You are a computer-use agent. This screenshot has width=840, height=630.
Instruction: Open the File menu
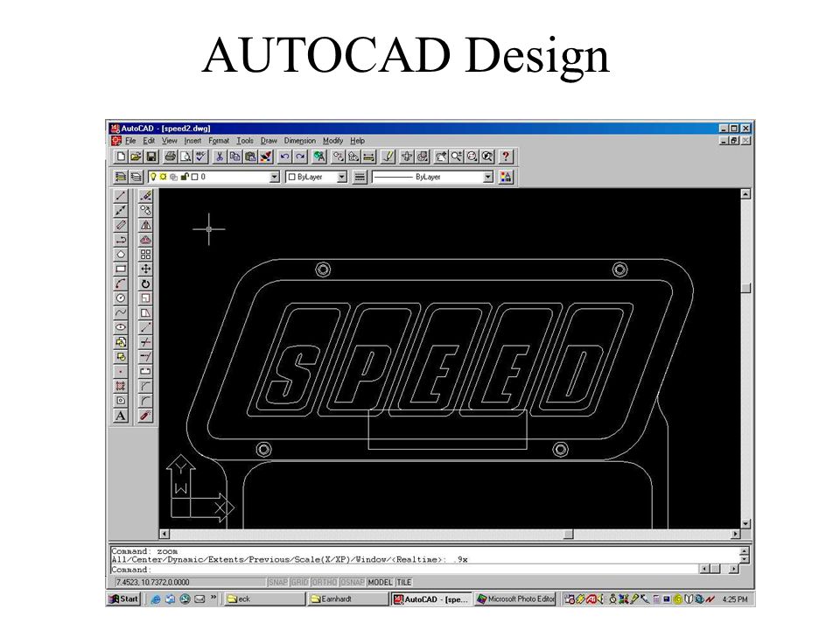tap(130, 140)
